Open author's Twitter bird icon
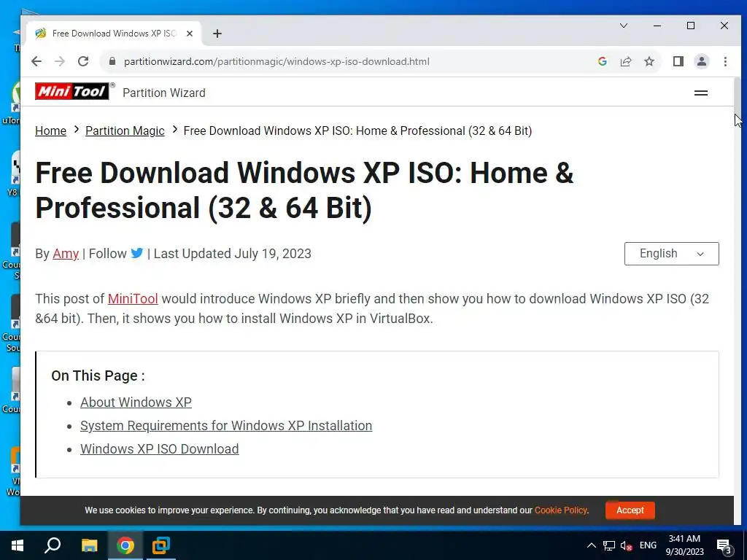Screen dimensions: 747x560 click(136, 253)
